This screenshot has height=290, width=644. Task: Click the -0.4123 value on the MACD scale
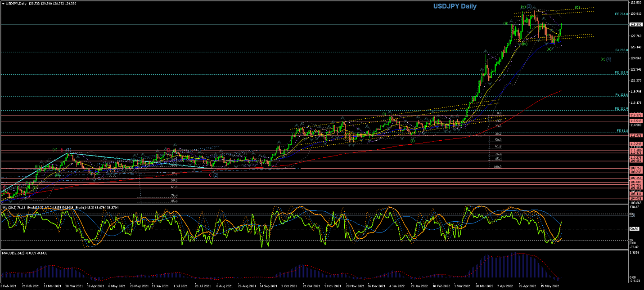pyautogui.click(x=635, y=281)
